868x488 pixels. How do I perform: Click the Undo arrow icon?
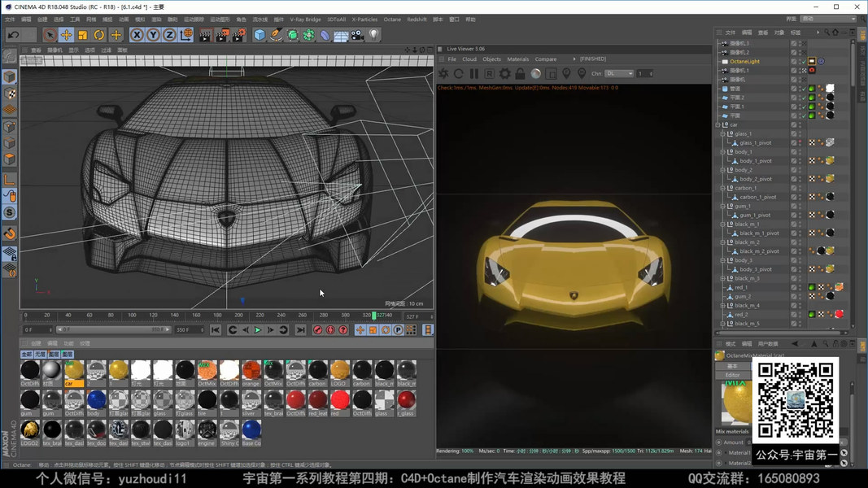pos(13,35)
